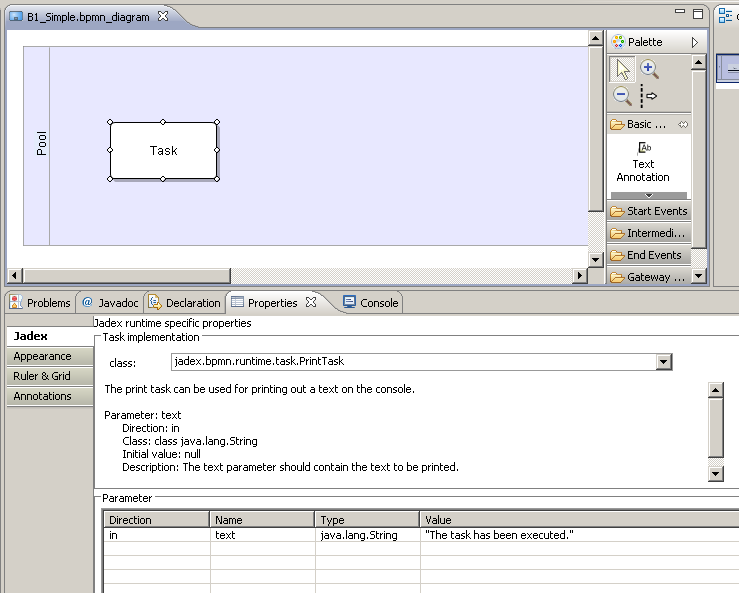Screen dimensions: 739x593
Task: Click the parameter Value cell text
Action: tap(499, 535)
